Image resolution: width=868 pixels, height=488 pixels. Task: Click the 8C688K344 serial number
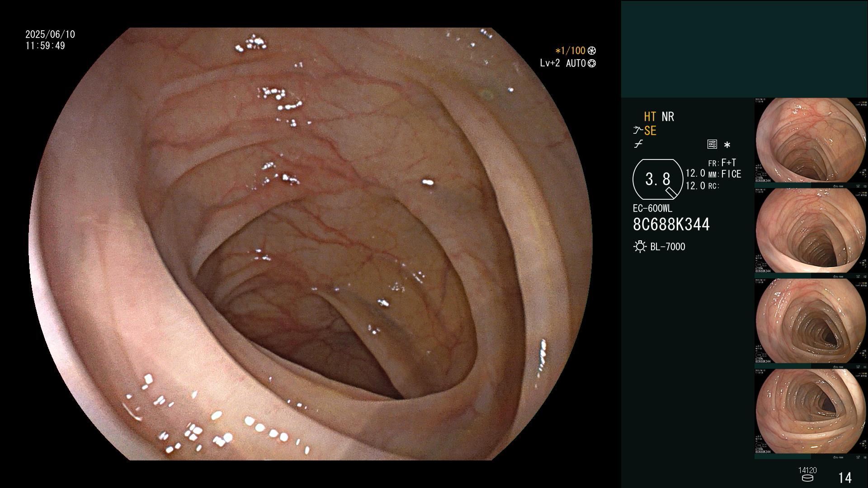pos(671,224)
